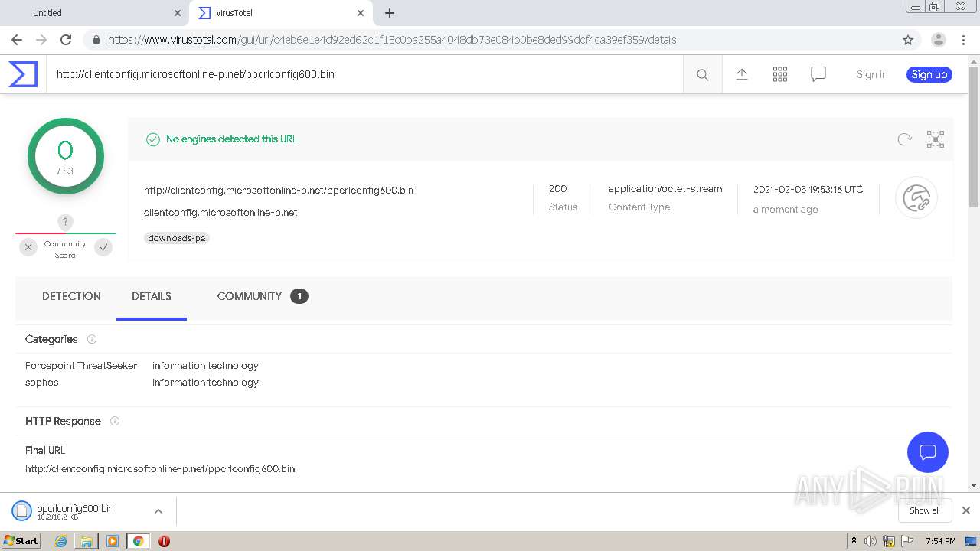This screenshot has width=980, height=551.
Task: Click red Opera taskbar icon
Action: (x=164, y=541)
